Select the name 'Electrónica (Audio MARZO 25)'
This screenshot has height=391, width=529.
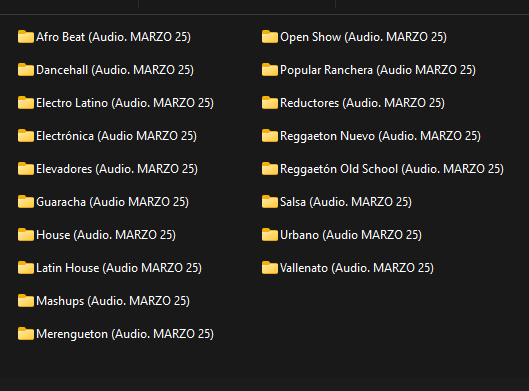[x=116, y=136]
